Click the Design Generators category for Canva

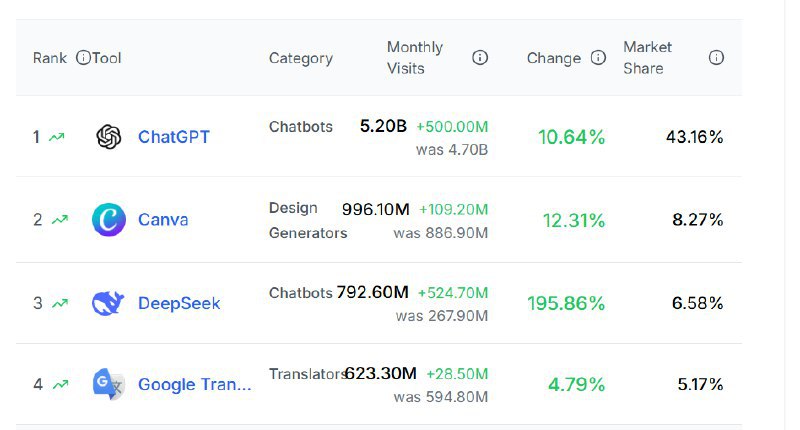[x=307, y=220]
